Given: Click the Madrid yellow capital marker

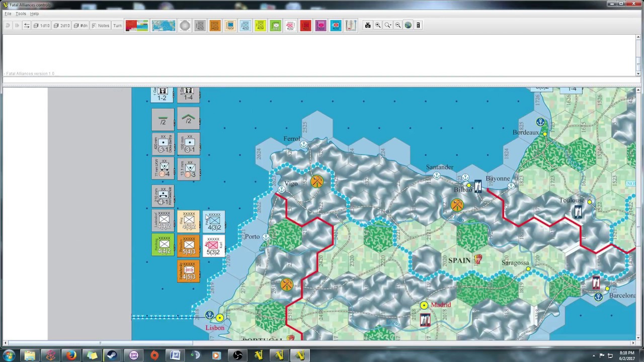Looking at the screenshot, I should [424, 305].
